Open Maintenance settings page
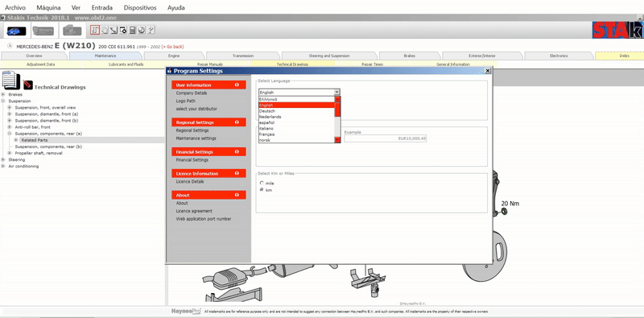Viewport: 644px width, 318px height. 196,138
